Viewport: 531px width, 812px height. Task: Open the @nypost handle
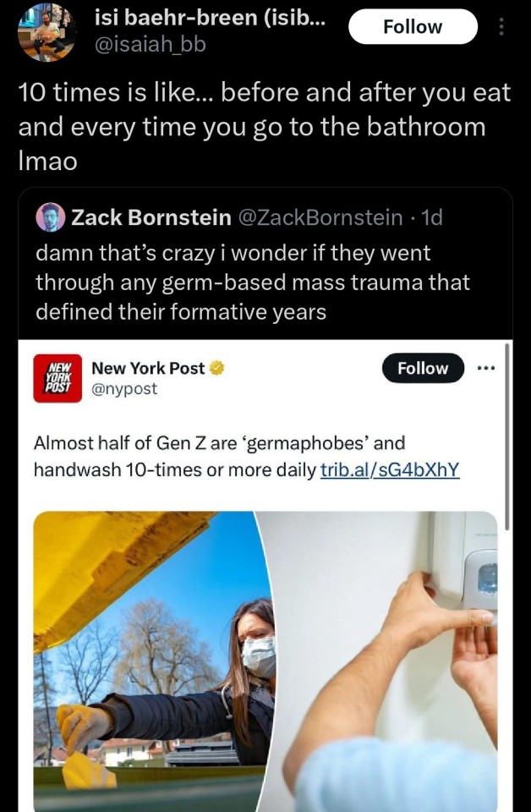pos(123,388)
